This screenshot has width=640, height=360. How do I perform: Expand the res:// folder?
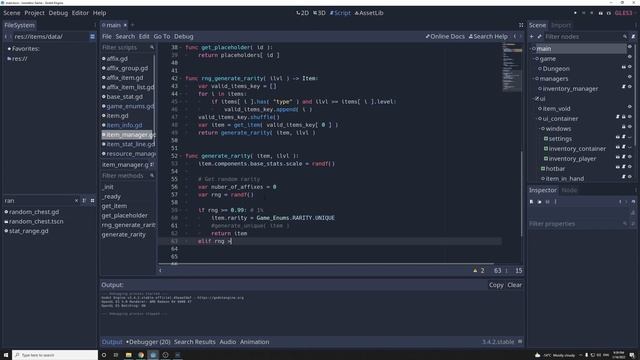(x=17, y=59)
